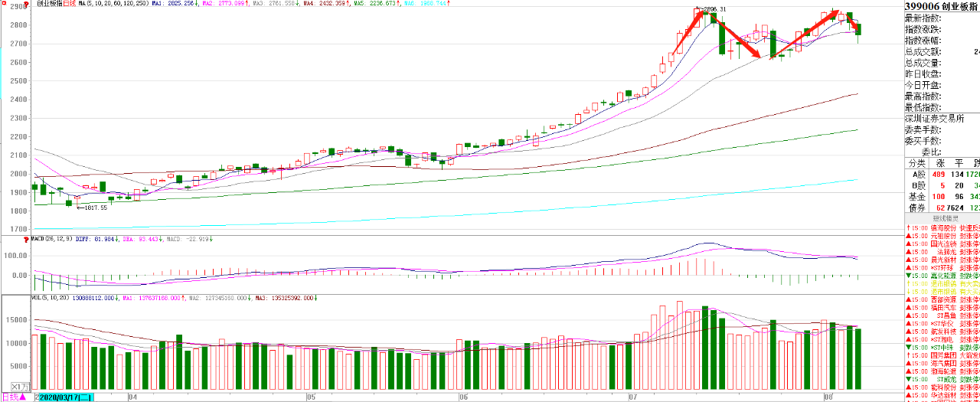Screen dimensions: 980x402
Task: Click the MA4: 2432.359 value
Action: [326, 4]
